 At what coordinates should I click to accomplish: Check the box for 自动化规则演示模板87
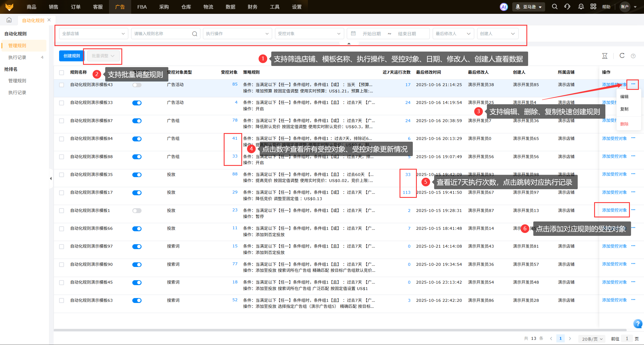61,121
